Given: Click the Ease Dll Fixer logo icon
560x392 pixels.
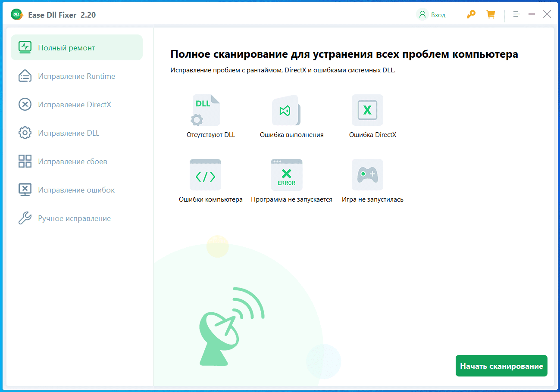Looking at the screenshot, I should coord(17,15).
